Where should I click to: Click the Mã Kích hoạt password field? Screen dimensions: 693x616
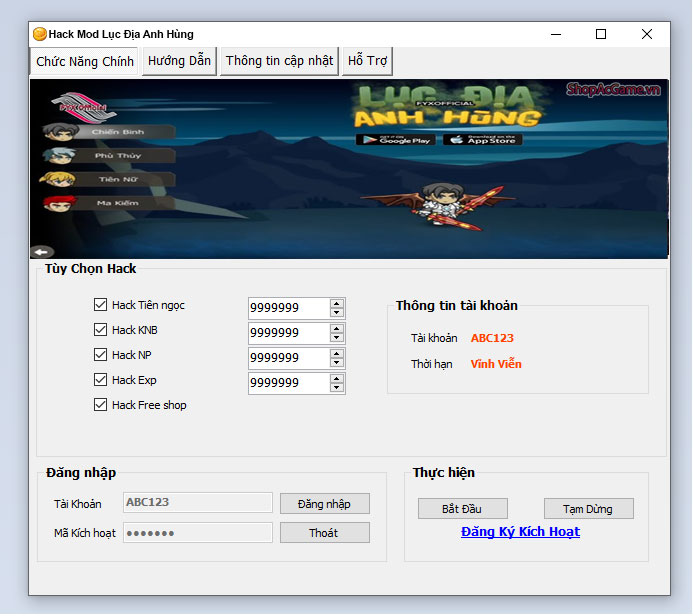coord(198,533)
